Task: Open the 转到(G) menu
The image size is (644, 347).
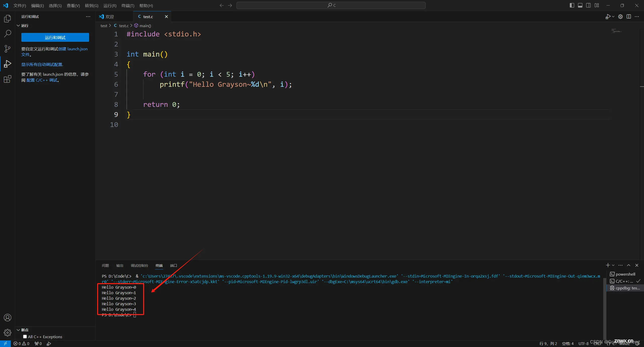Action: coord(92,6)
